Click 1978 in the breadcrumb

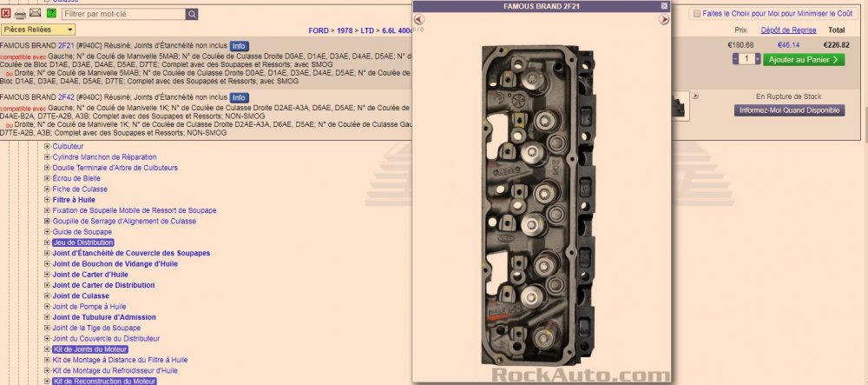tap(345, 30)
